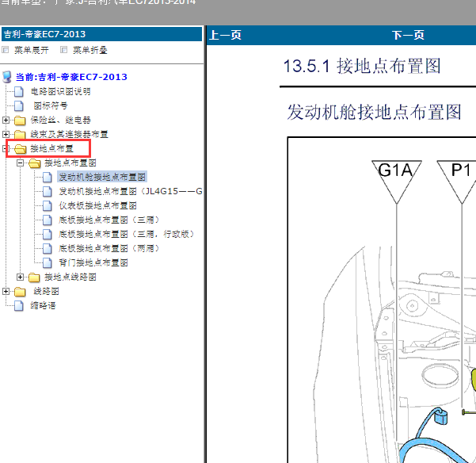The image size is (476, 463).
Task: Click the 线束及其连接器布置 folder icon
Action: (20, 134)
